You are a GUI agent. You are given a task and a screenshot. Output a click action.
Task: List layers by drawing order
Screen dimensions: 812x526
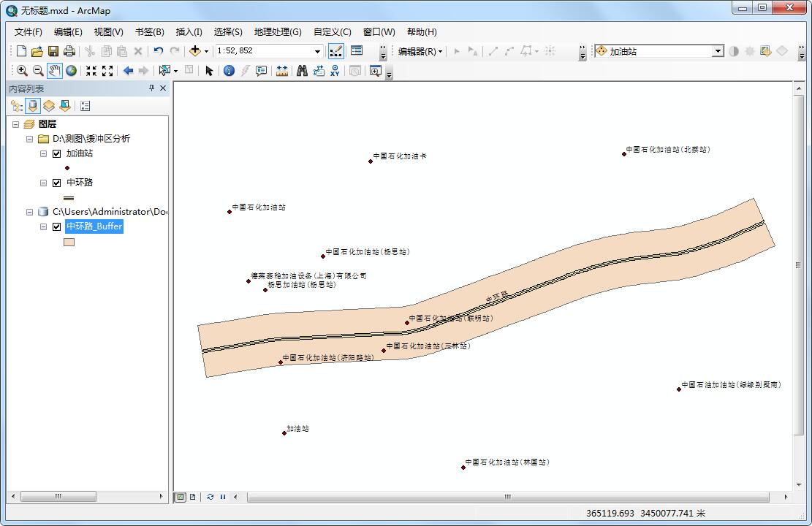(x=17, y=106)
